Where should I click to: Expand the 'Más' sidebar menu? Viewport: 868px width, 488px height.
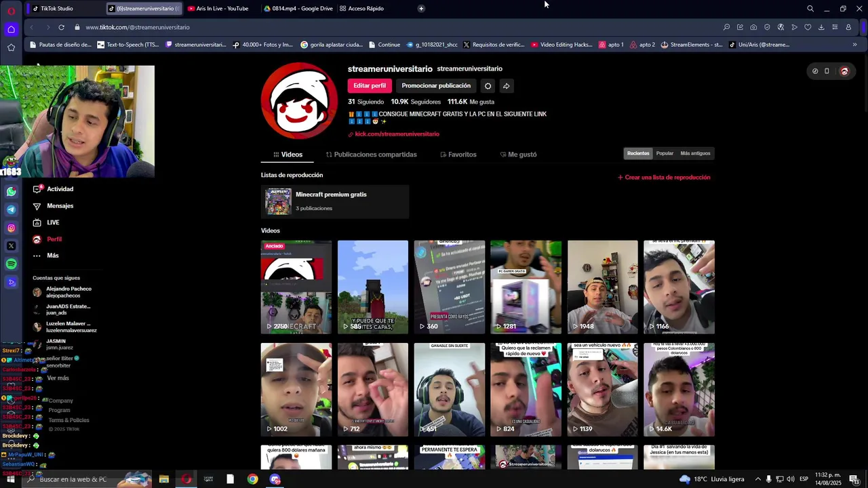tap(45, 256)
